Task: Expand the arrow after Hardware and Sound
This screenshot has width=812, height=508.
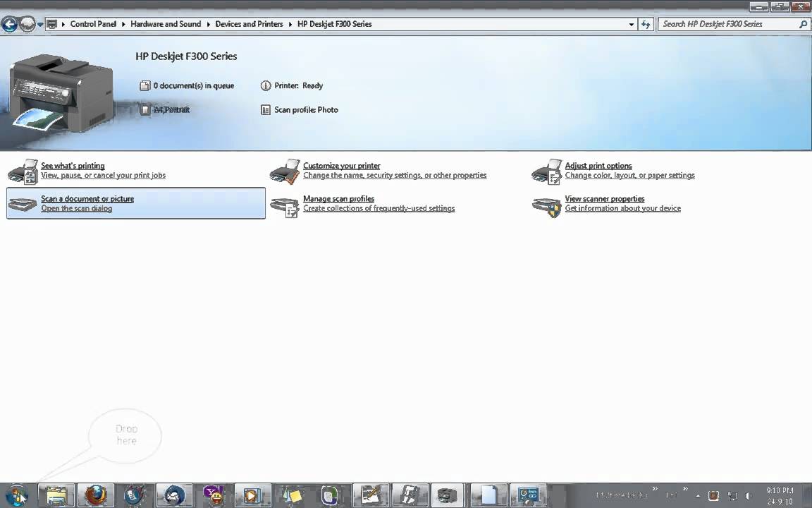Action: point(209,25)
